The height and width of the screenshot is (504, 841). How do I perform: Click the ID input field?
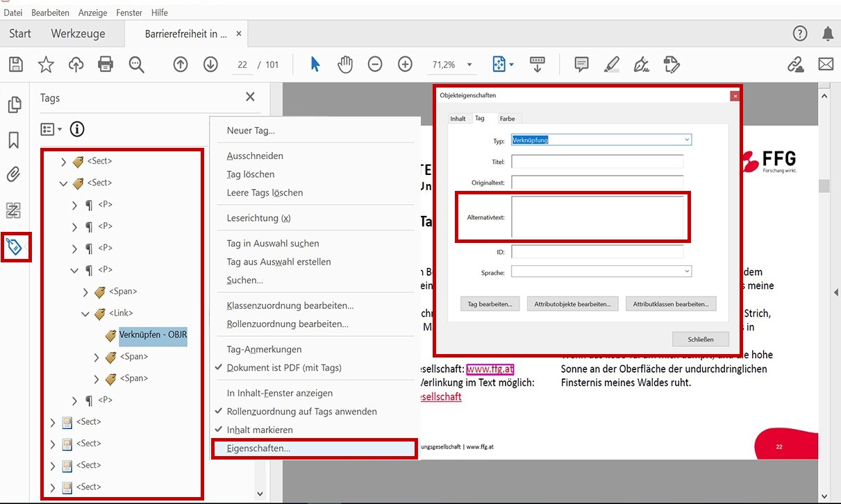click(x=597, y=251)
